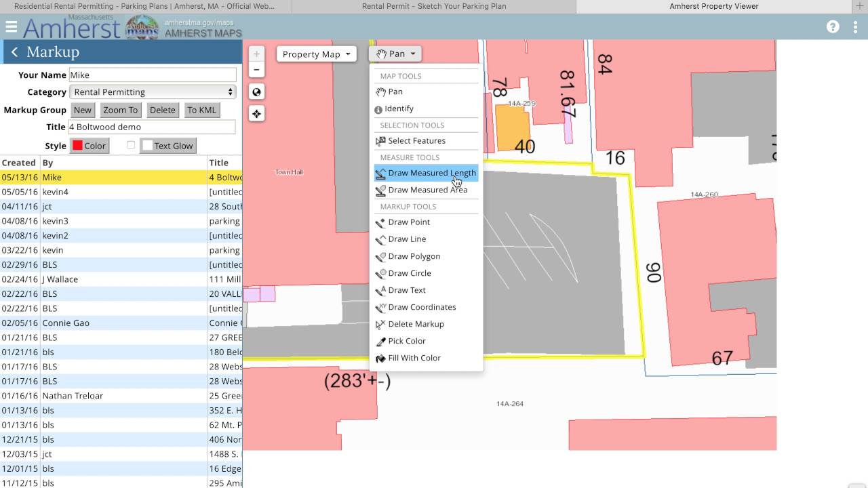Viewport: 868px width, 488px height.
Task: Click the Title column header
Action: (224, 163)
